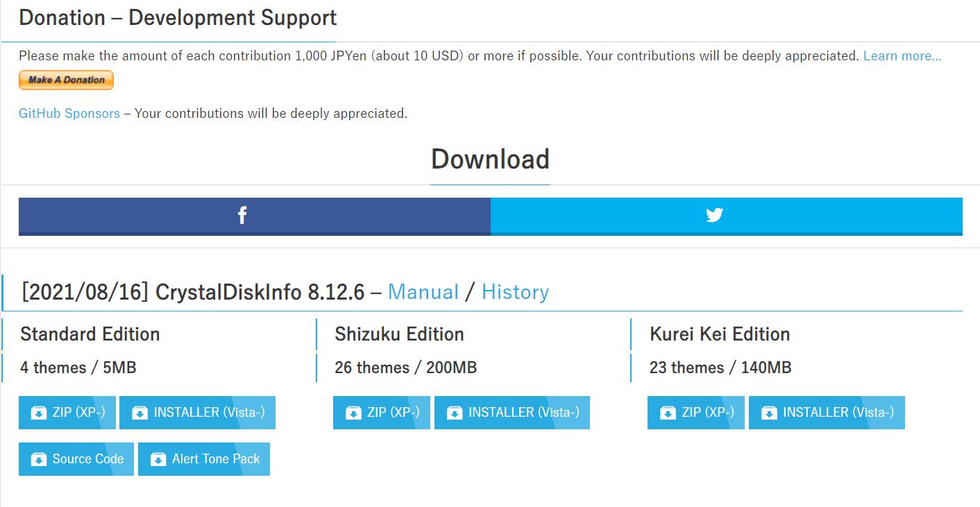Click the Facebook share icon
This screenshot has height=507, width=980.
click(x=242, y=216)
